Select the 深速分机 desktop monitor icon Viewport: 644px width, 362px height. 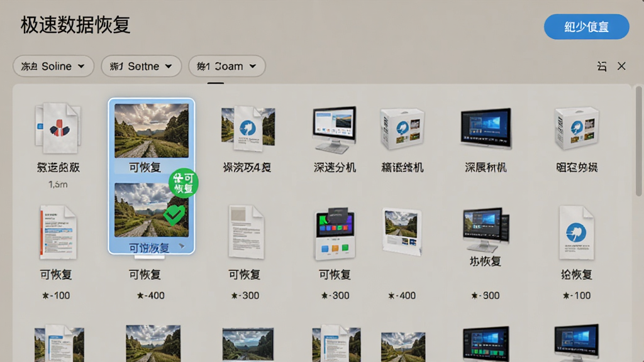tap(335, 129)
